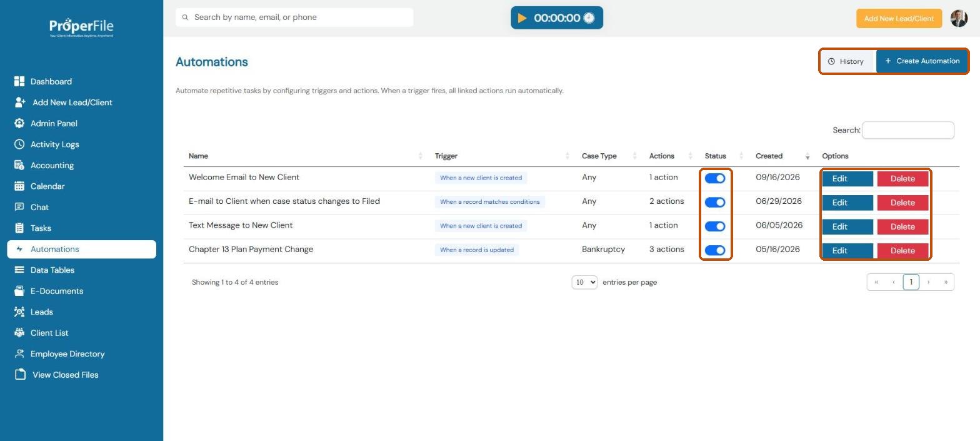Jump to first page with double-left arrow

coord(876,282)
